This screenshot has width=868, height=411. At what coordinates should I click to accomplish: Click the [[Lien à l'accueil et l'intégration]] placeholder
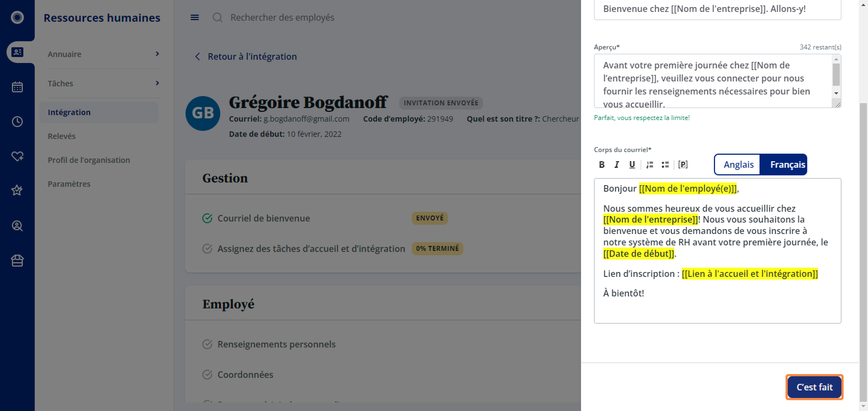tap(750, 273)
